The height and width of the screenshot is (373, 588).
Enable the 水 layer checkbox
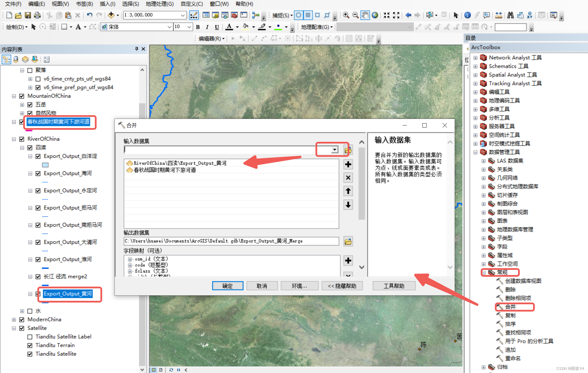click(x=30, y=311)
